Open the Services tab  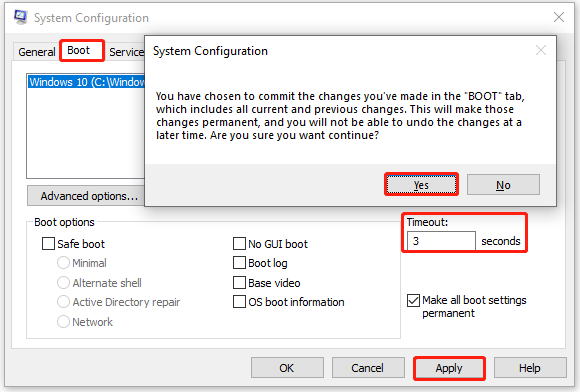pyautogui.click(x=126, y=52)
